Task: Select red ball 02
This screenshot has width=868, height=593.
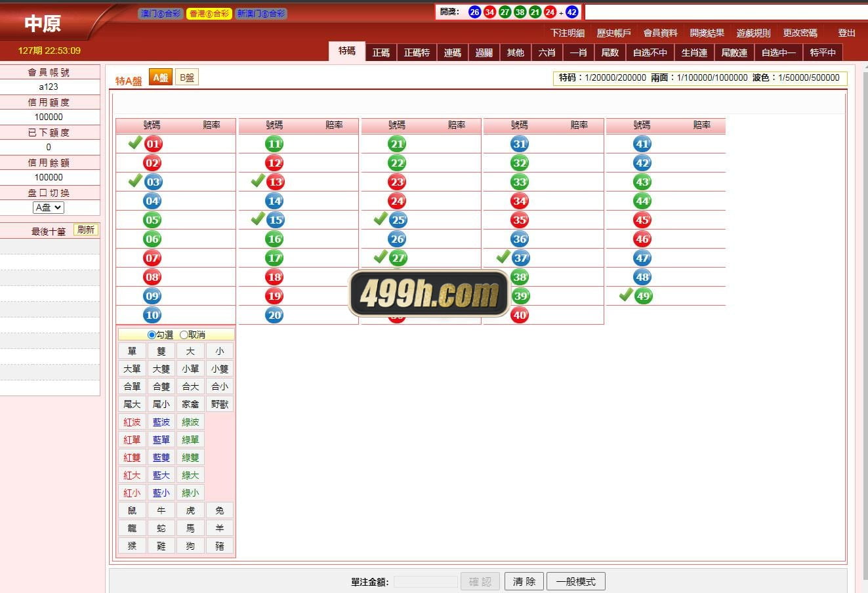Action: (153, 163)
